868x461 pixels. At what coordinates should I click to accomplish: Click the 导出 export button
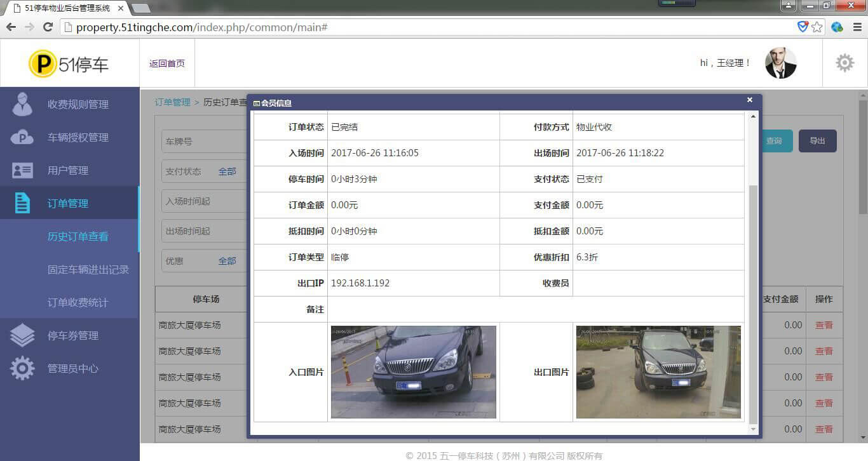click(817, 141)
